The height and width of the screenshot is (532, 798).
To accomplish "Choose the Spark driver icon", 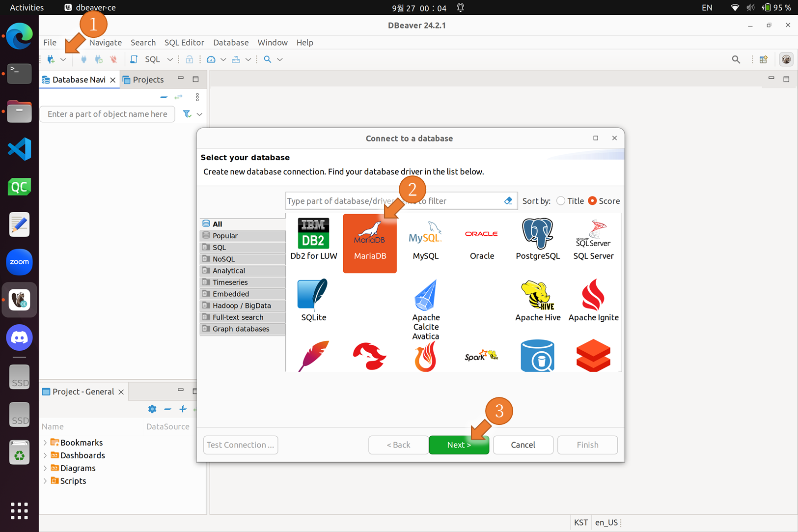I will tap(481, 356).
